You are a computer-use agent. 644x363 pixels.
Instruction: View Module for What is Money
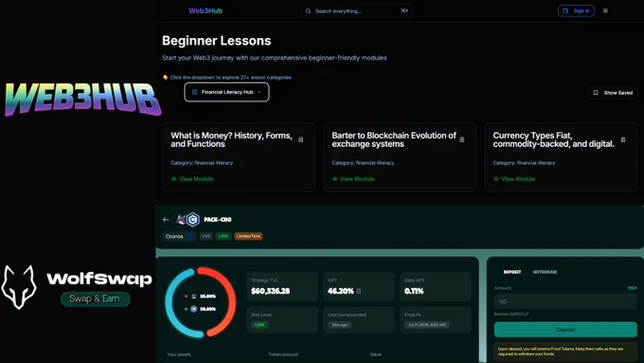point(192,179)
